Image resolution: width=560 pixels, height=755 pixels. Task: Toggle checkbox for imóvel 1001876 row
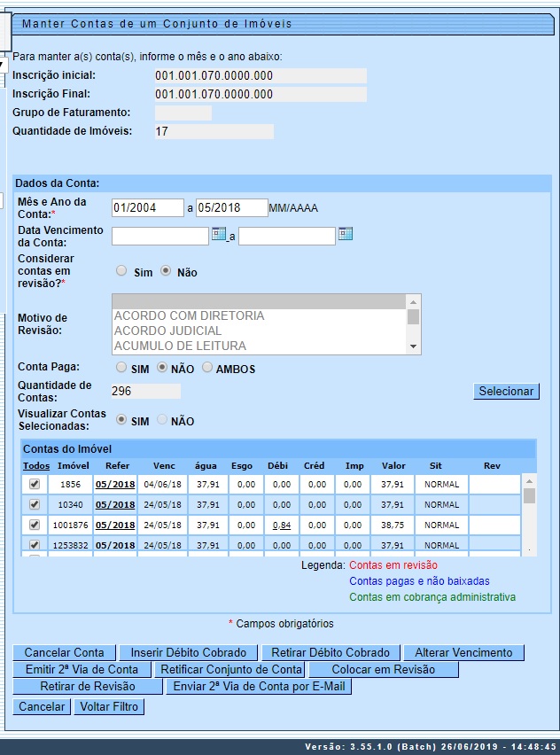click(x=35, y=525)
